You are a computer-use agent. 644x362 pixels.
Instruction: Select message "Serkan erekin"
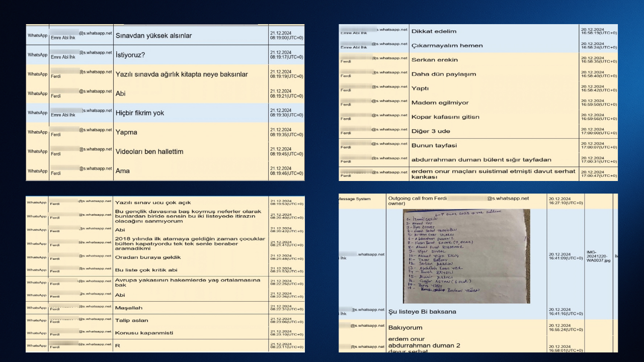435,60
